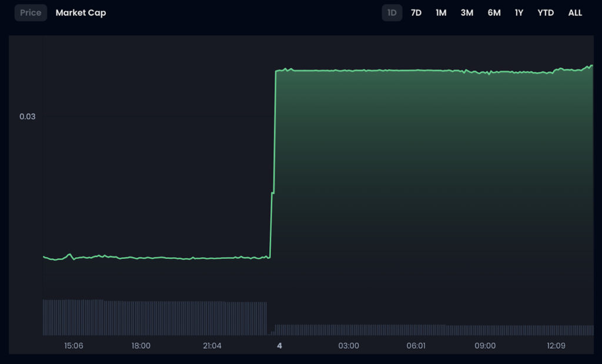Click the 21:04 time axis label

pos(212,346)
